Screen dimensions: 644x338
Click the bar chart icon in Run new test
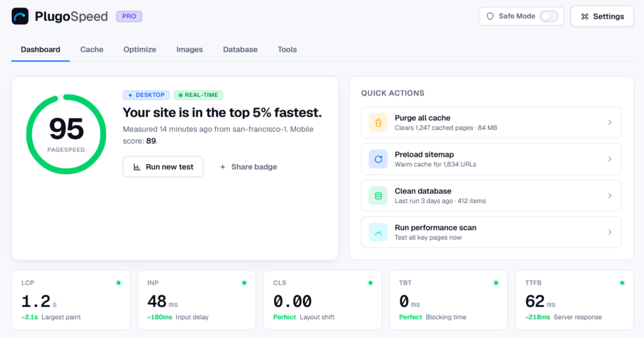tap(137, 167)
